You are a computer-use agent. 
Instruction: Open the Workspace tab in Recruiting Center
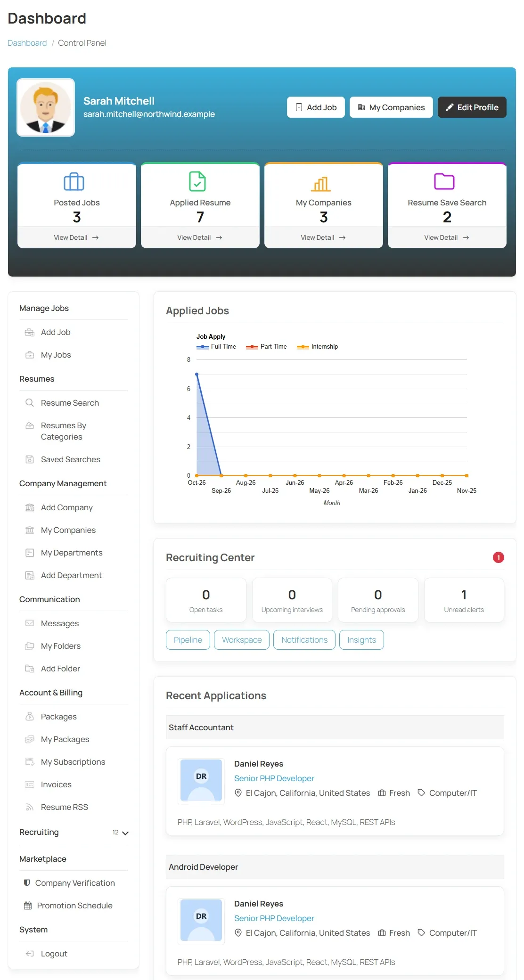[242, 640]
